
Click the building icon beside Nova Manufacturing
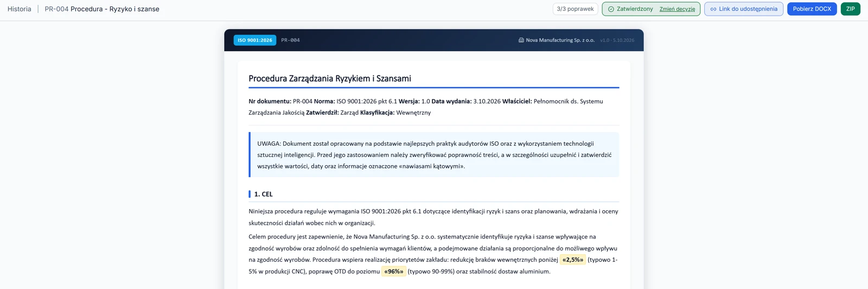[x=521, y=40]
